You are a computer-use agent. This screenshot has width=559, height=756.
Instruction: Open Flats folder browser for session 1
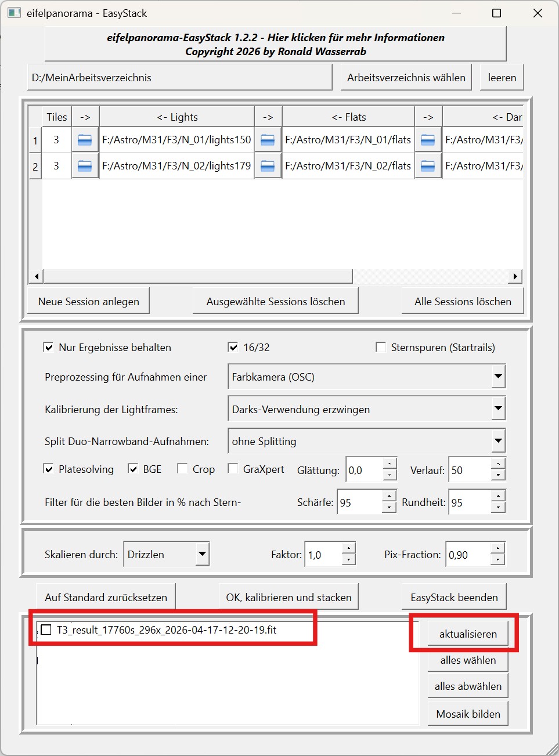coord(268,140)
